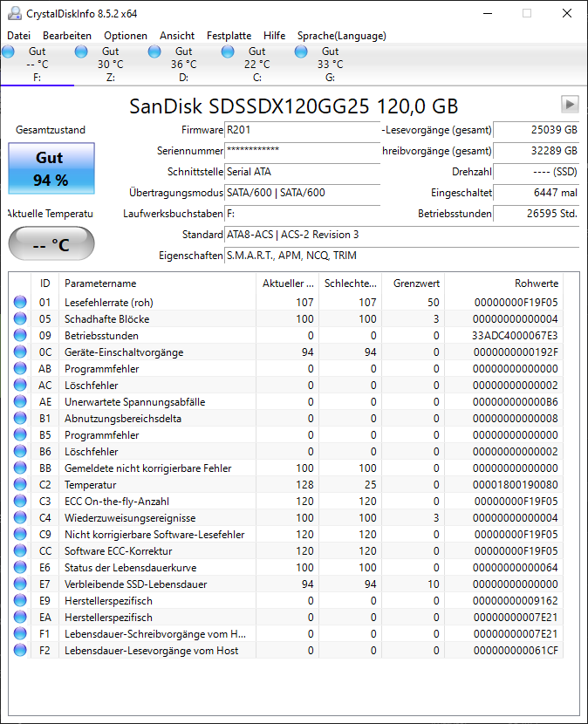Click status icon for B6 Löschfehler
Viewport: 588px width, 724px height.
point(20,451)
